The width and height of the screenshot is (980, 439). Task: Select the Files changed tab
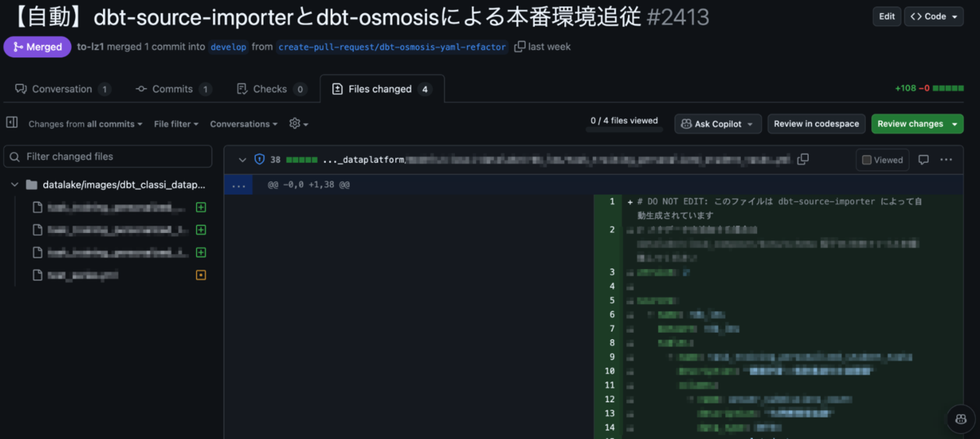(382, 89)
